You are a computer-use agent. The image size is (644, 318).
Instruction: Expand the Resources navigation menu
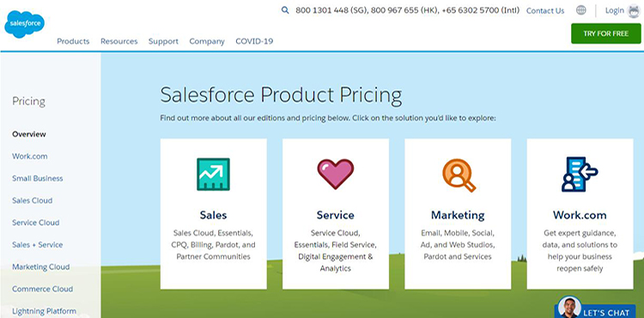pyautogui.click(x=119, y=41)
